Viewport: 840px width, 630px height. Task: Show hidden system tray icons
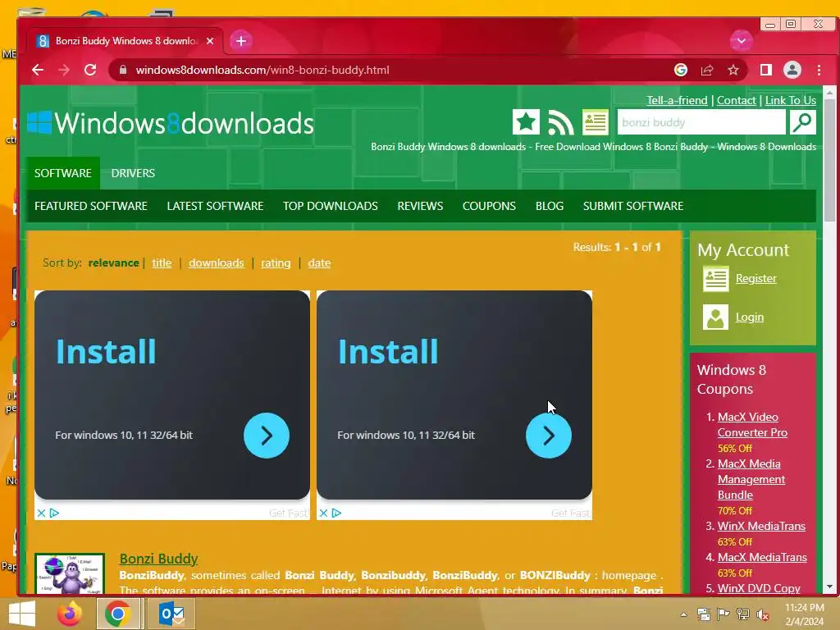point(684,614)
